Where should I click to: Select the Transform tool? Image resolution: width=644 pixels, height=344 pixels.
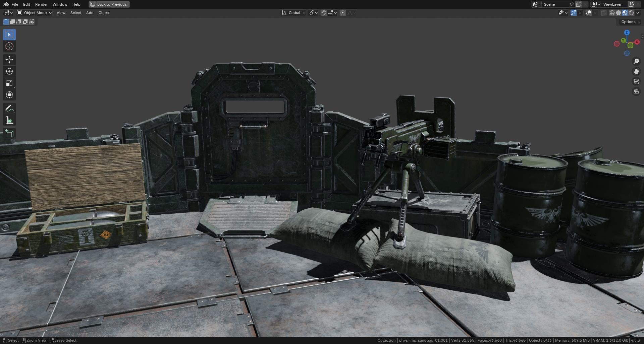pyautogui.click(x=9, y=95)
